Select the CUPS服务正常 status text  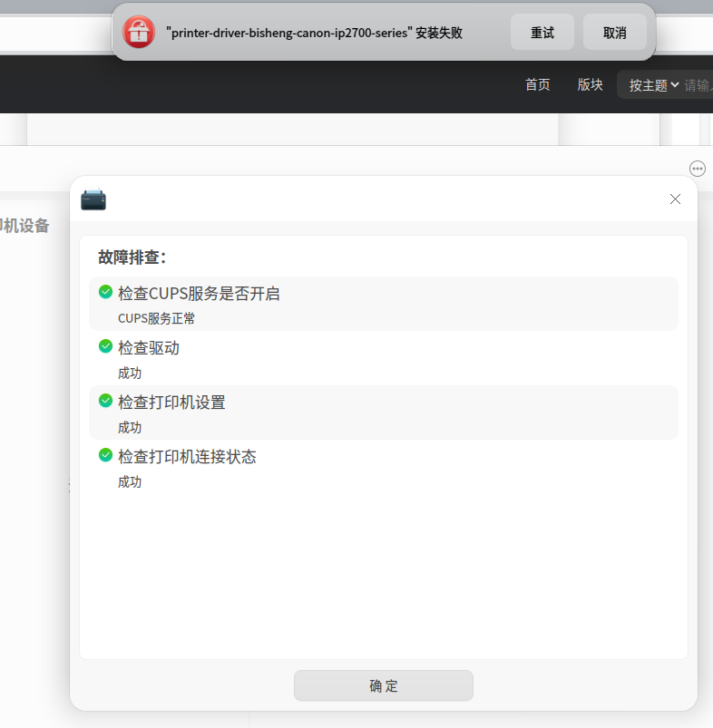(157, 318)
